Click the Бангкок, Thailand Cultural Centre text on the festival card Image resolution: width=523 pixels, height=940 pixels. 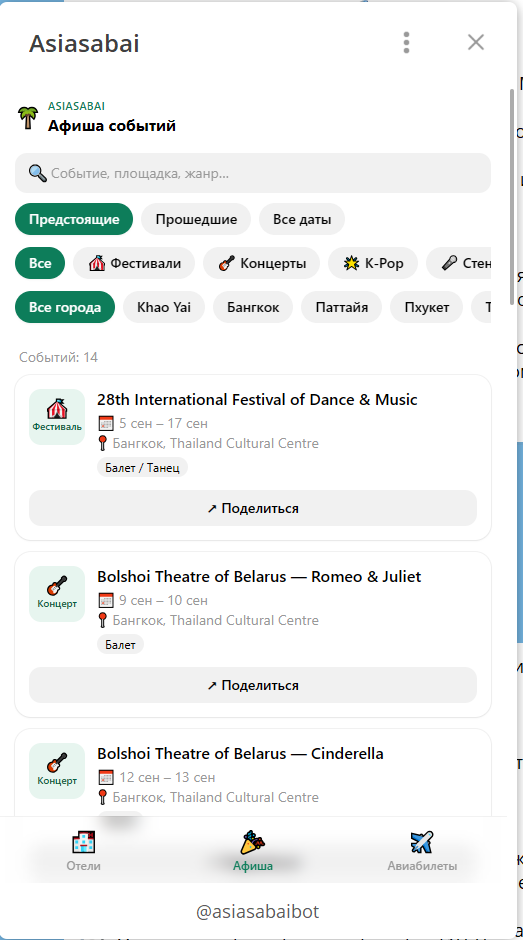(x=215, y=444)
